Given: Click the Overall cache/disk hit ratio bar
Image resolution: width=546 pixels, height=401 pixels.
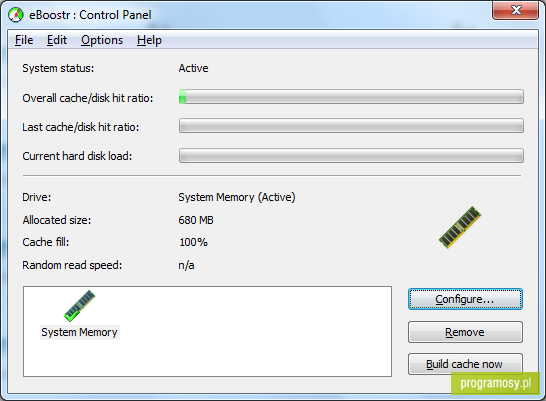Looking at the screenshot, I should point(351,96).
